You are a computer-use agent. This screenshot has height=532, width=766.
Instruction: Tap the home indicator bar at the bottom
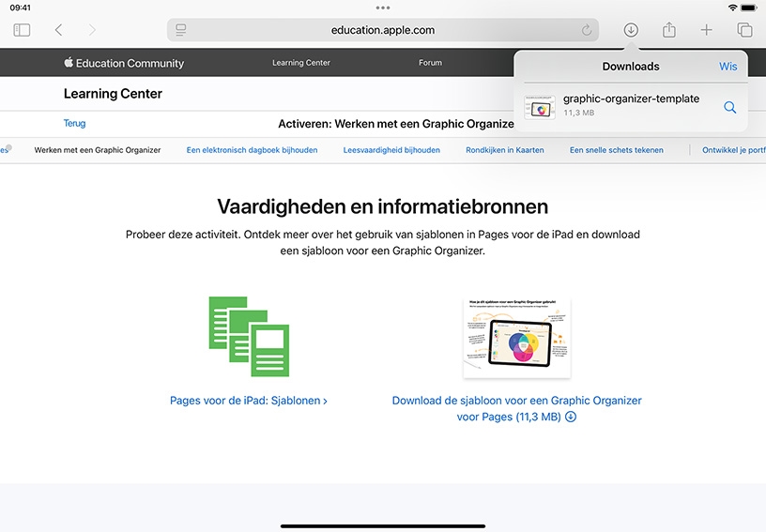pyautogui.click(x=383, y=526)
